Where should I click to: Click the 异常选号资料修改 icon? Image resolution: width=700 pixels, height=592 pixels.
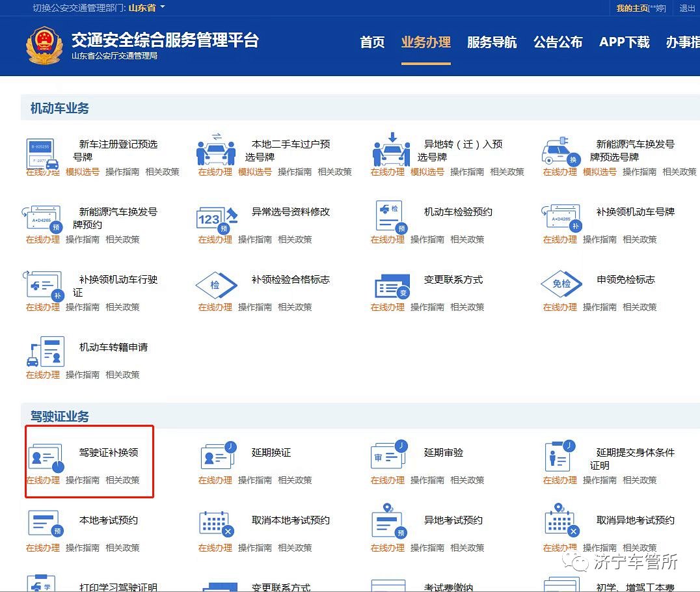point(215,218)
